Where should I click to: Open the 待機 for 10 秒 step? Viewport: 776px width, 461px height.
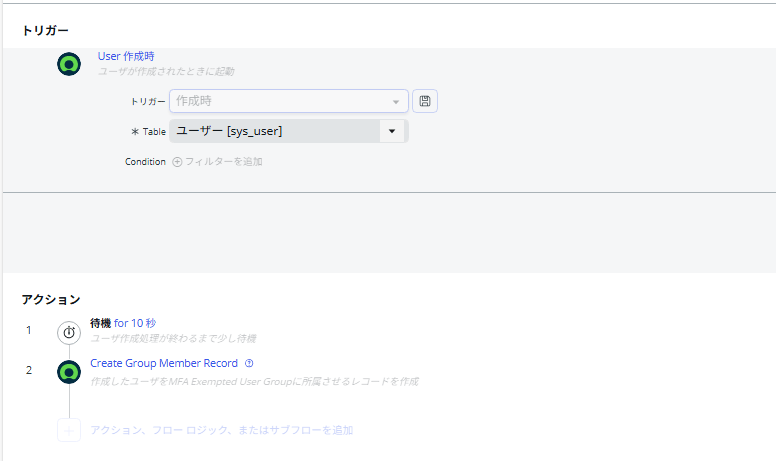[123, 323]
